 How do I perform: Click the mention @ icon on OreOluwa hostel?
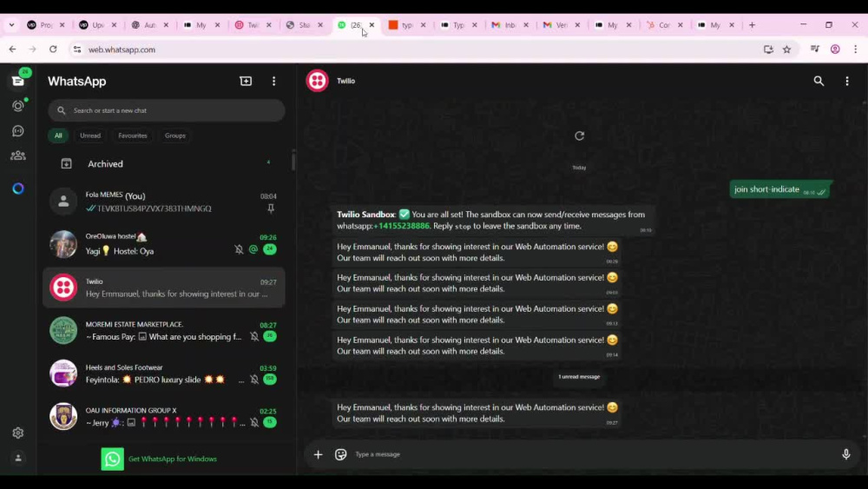click(x=253, y=249)
